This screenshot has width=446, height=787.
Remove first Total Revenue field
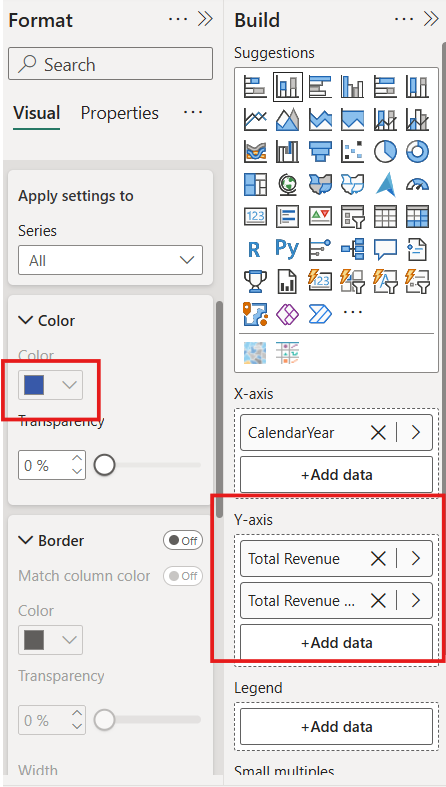(378, 559)
